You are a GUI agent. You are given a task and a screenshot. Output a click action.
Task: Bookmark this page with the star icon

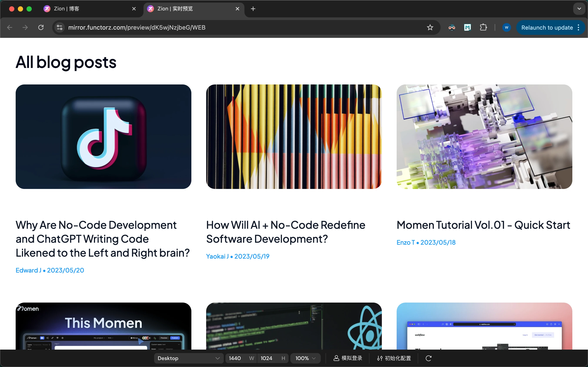430,27
